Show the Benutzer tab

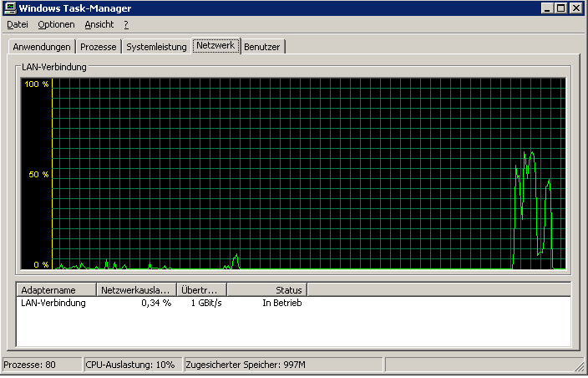[x=262, y=47]
